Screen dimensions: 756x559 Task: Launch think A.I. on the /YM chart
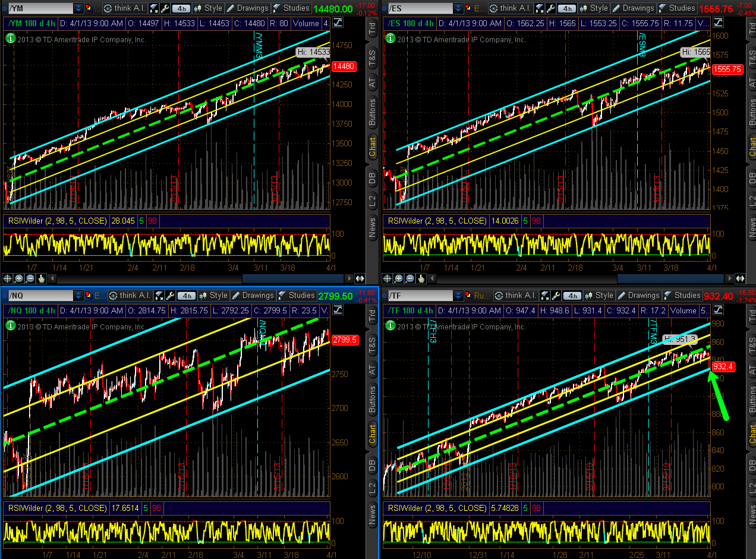[x=125, y=8]
